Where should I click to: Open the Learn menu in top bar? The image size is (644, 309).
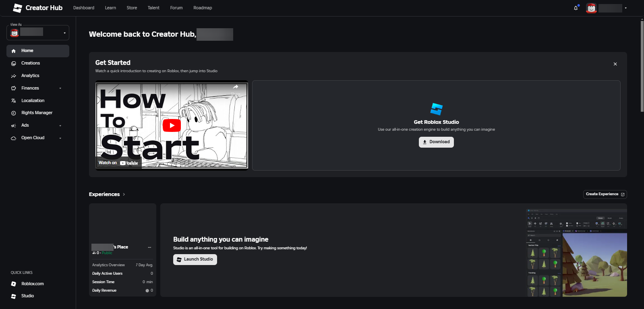(110, 8)
